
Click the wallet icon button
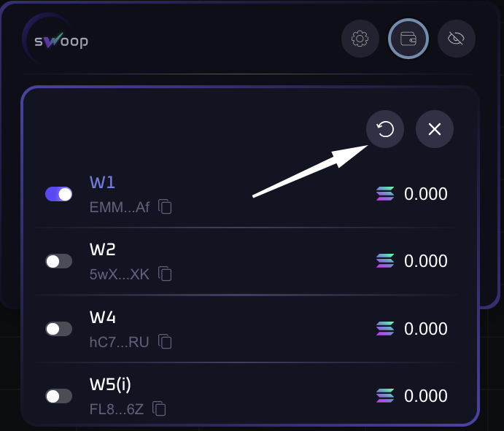(408, 39)
